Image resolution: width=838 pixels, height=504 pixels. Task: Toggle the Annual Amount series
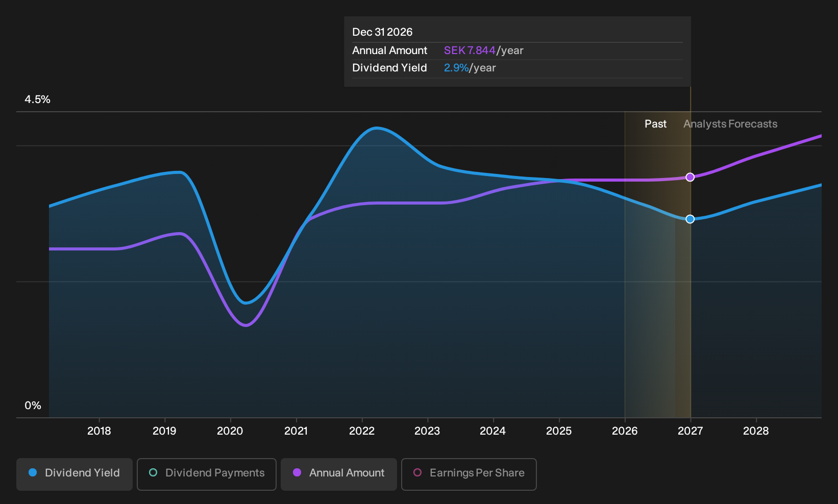click(339, 474)
